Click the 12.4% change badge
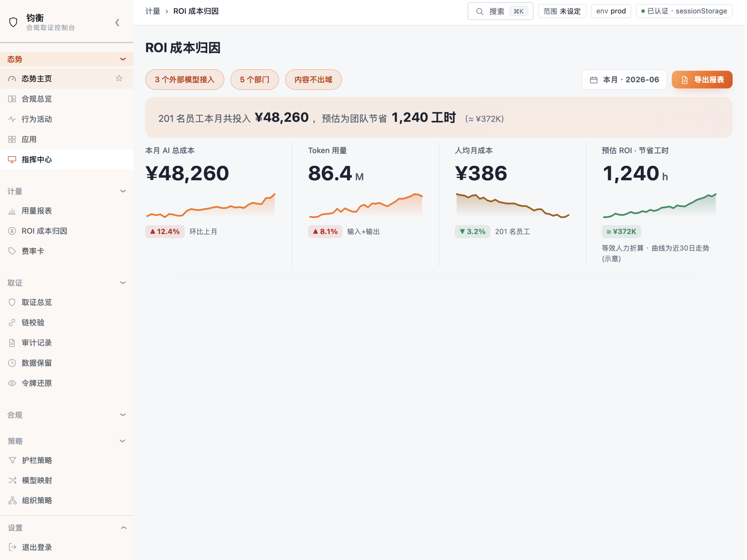The height and width of the screenshot is (560, 747). pos(165,231)
